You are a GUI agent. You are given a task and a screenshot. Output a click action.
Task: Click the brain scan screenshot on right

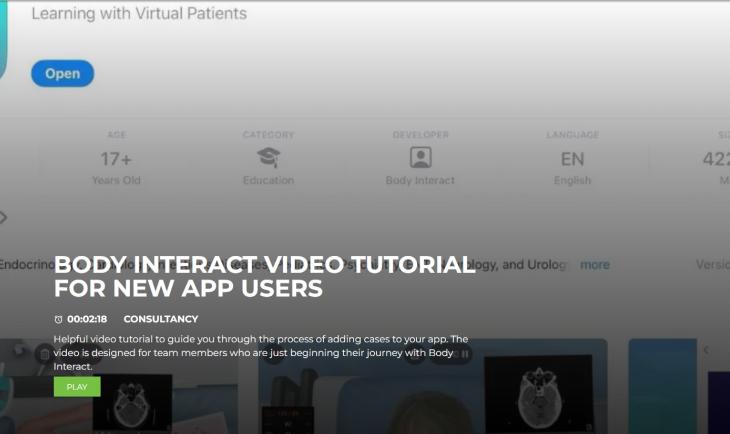click(x=539, y=394)
